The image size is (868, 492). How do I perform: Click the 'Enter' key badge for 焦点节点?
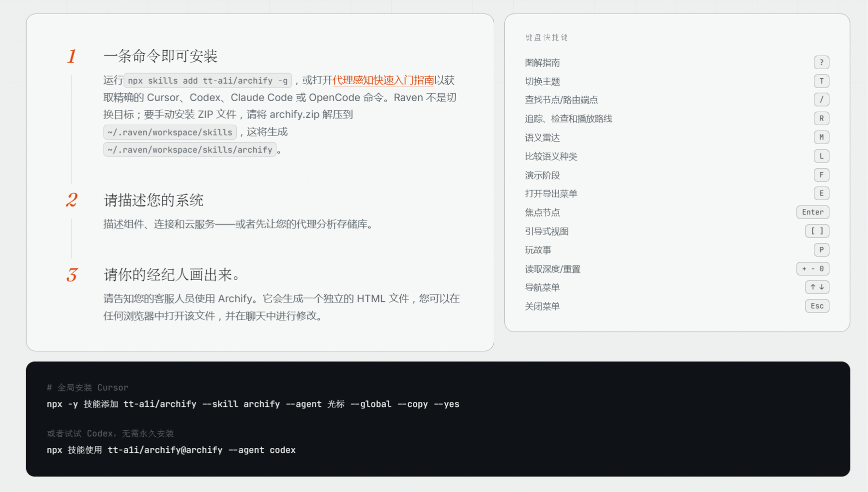click(x=813, y=212)
